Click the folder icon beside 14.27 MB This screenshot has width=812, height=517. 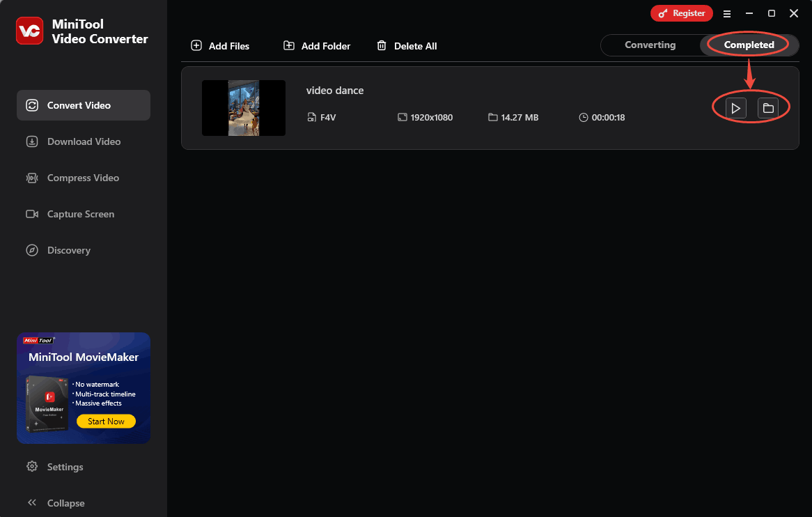pos(492,117)
